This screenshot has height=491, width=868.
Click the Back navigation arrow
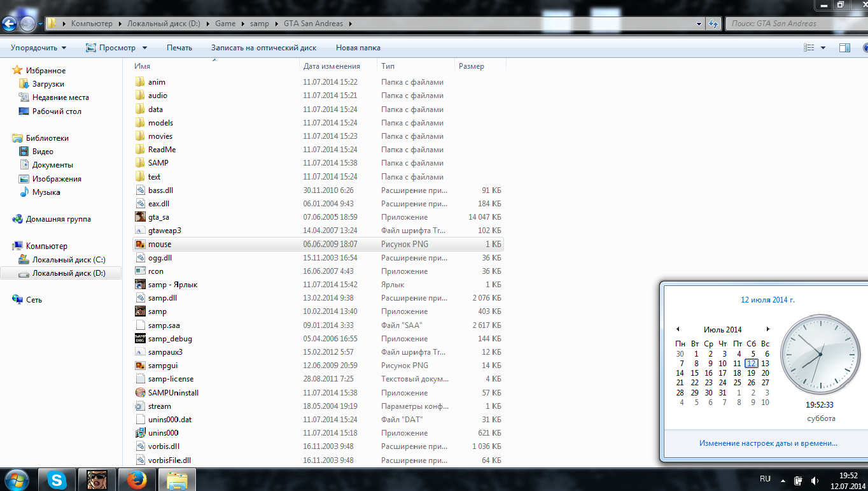[10, 24]
